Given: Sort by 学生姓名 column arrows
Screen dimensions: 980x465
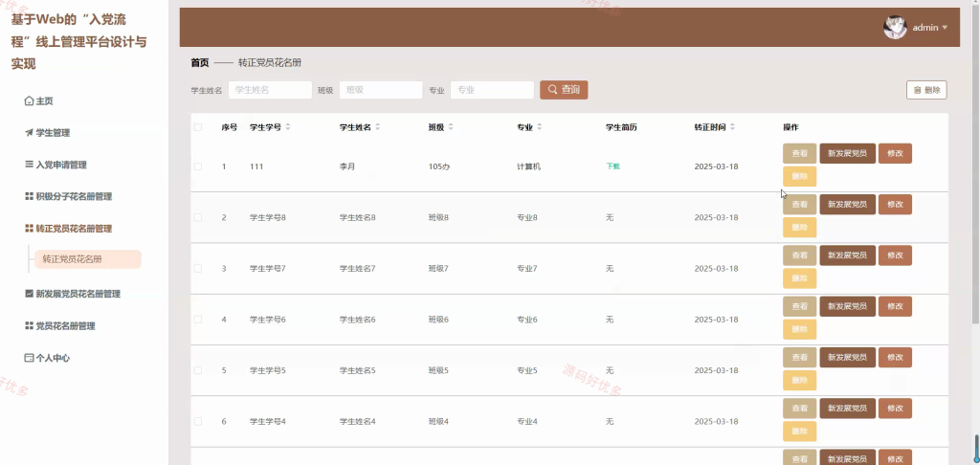Looking at the screenshot, I should tap(377, 127).
